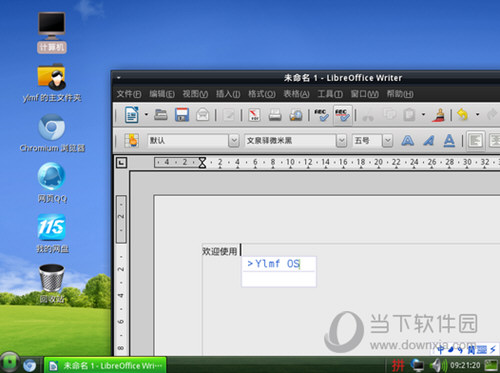Open the 表格 Table menu

click(296, 94)
